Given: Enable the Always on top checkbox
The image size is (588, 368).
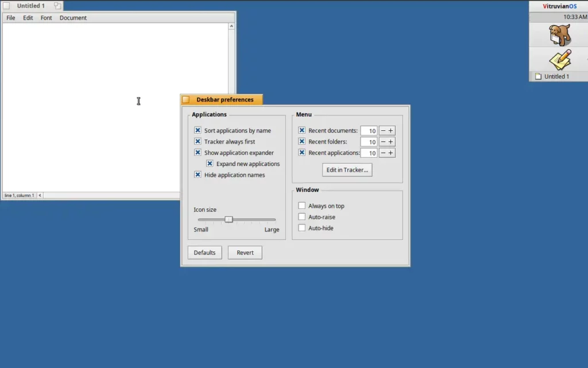Looking at the screenshot, I should [x=302, y=206].
